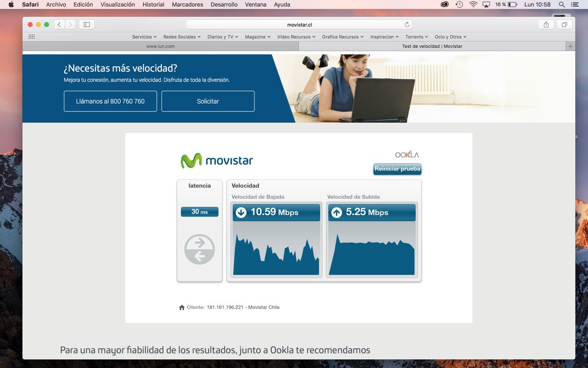588x368 pixels.
Task: Click the client IP 181.161.196.221 text
Action: click(225, 307)
